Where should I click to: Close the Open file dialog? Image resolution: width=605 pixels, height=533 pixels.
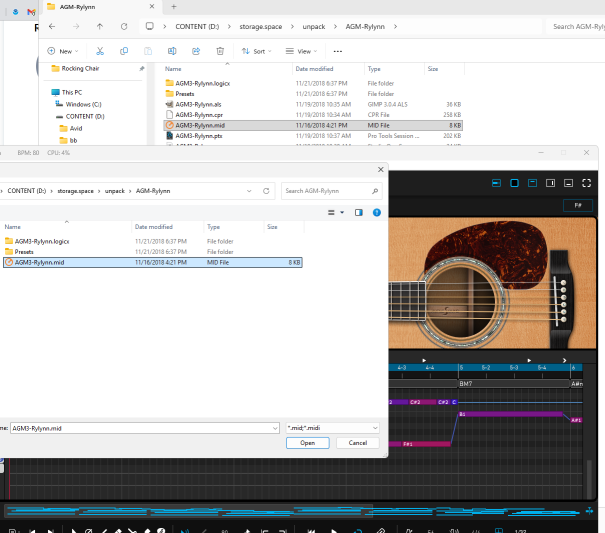pos(380,169)
